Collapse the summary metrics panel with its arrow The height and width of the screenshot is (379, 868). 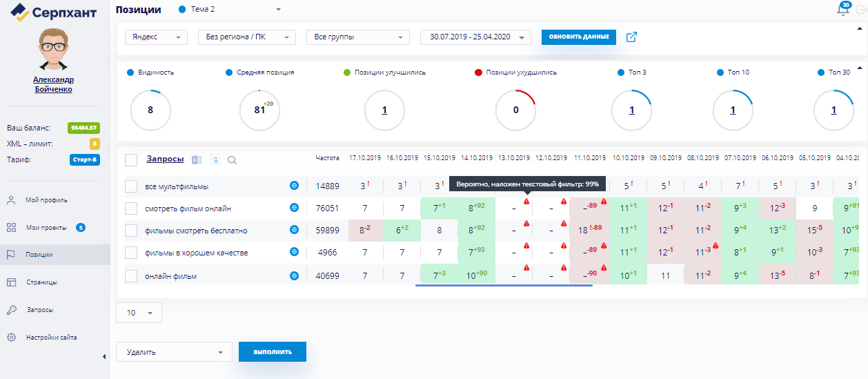pos(860,68)
